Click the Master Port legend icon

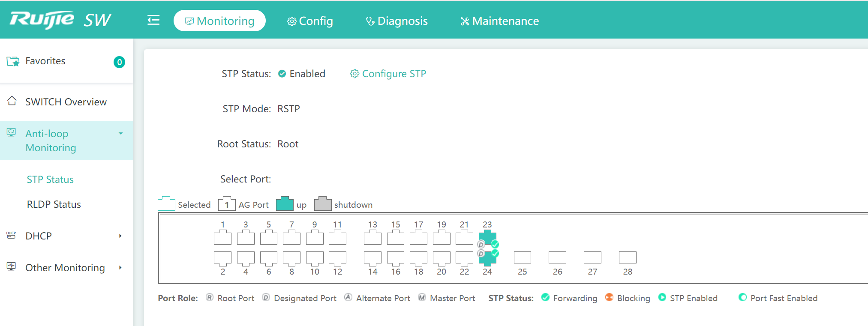pos(422,297)
